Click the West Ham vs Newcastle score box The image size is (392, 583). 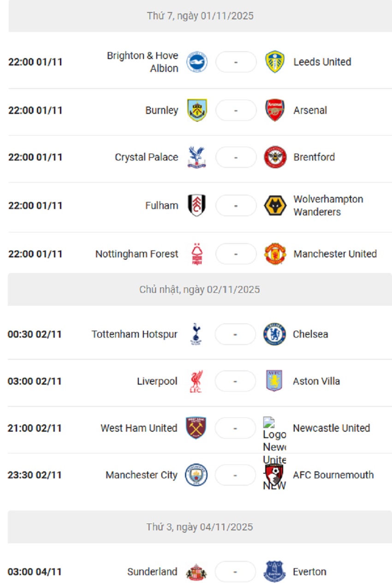[x=235, y=428]
